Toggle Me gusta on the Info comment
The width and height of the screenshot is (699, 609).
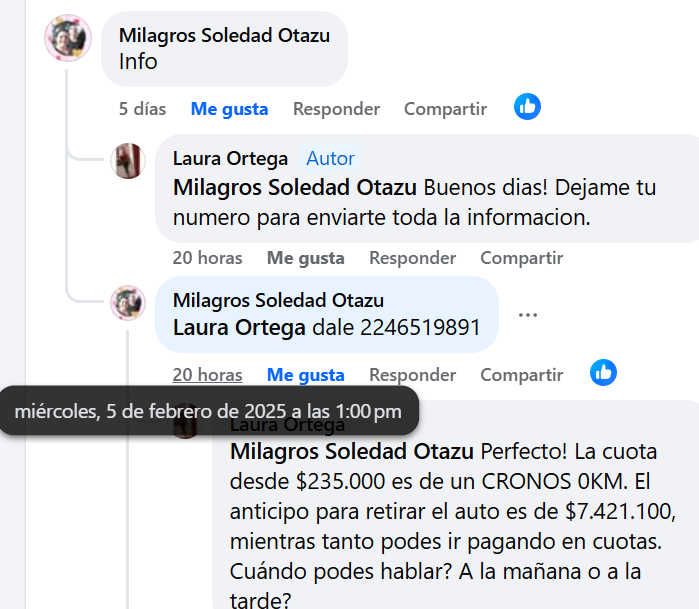click(229, 109)
